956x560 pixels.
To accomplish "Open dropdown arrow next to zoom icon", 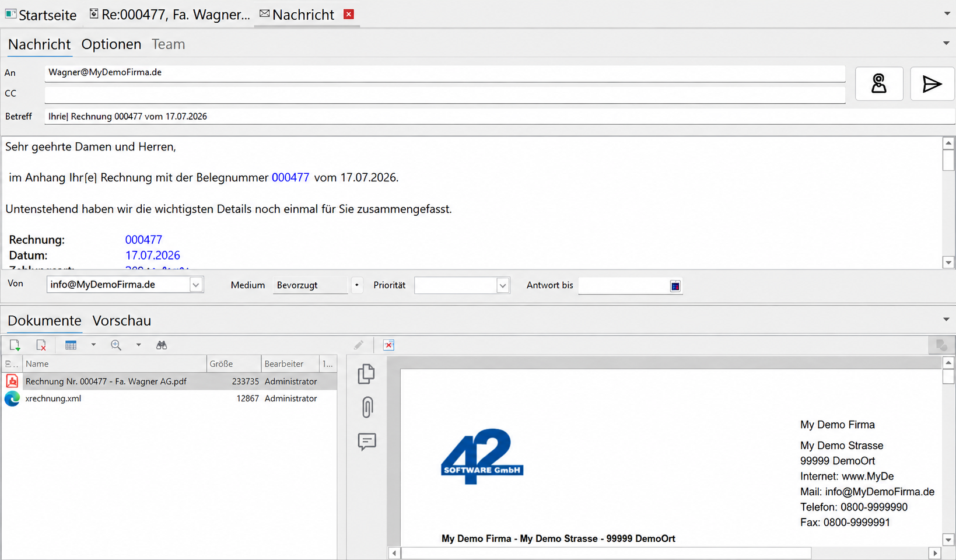I will [x=138, y=345].
